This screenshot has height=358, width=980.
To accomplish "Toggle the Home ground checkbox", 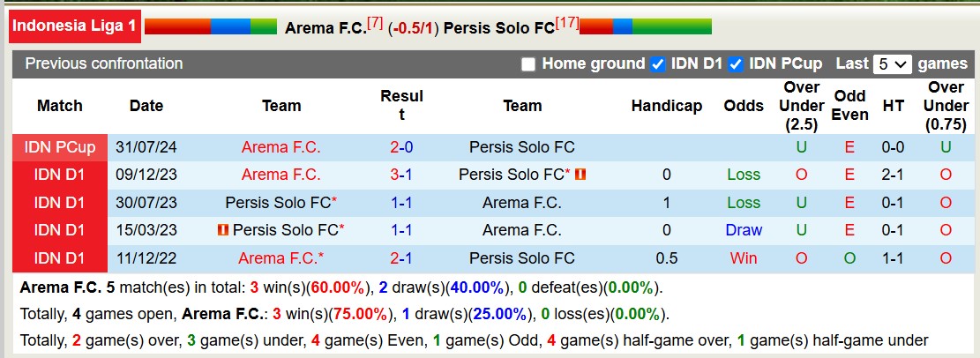I will pyautogui.click(x=528, y=64).
